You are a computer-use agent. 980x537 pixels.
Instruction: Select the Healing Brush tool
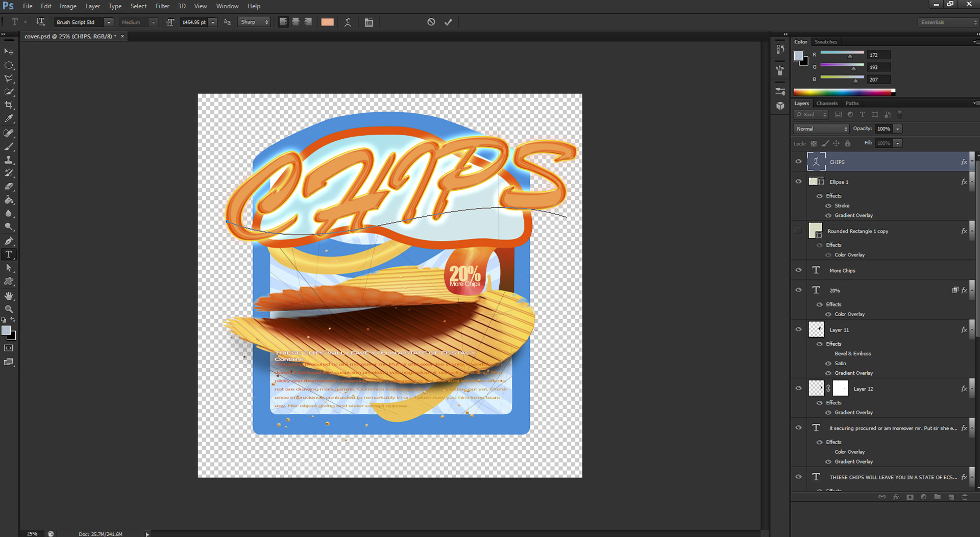pyautogui.click(x=9, y=133)
